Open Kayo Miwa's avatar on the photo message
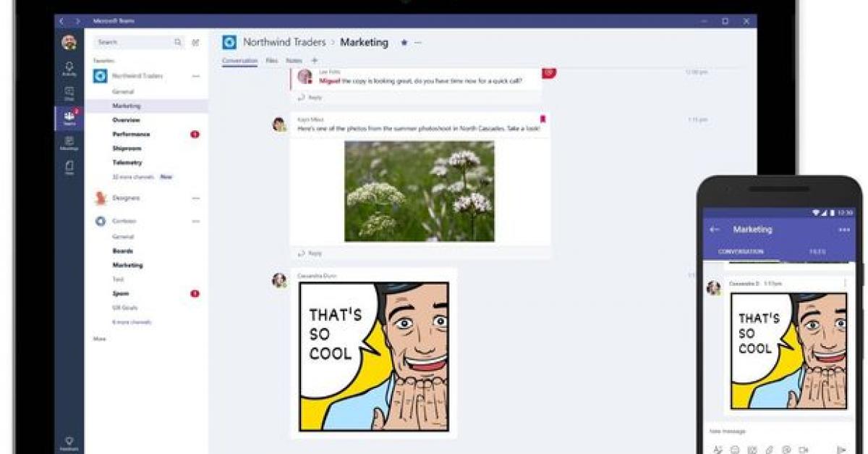The width and height of the screenshot is (868, 454). (x=279, y=124)
